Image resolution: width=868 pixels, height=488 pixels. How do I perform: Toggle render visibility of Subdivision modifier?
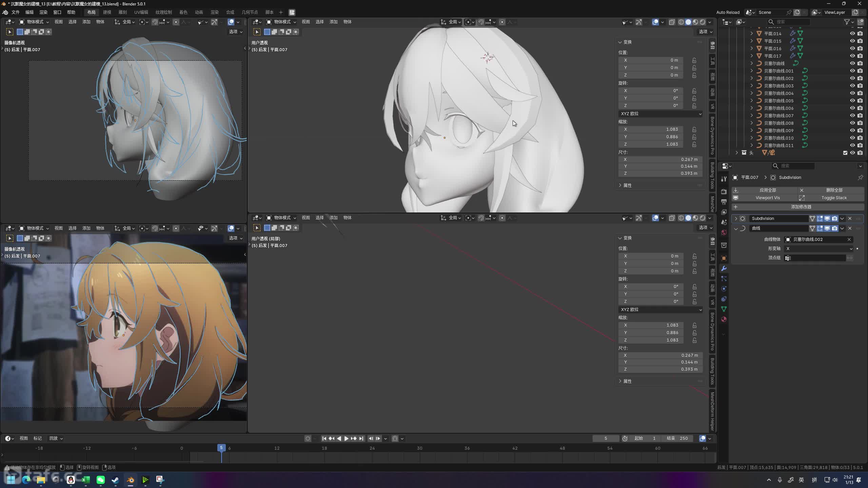point(835,219)
